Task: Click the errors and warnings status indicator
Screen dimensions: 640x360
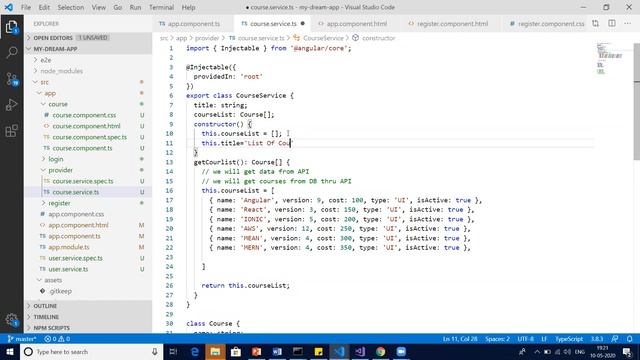Action: pyautogui.click(x=57, y=339)
